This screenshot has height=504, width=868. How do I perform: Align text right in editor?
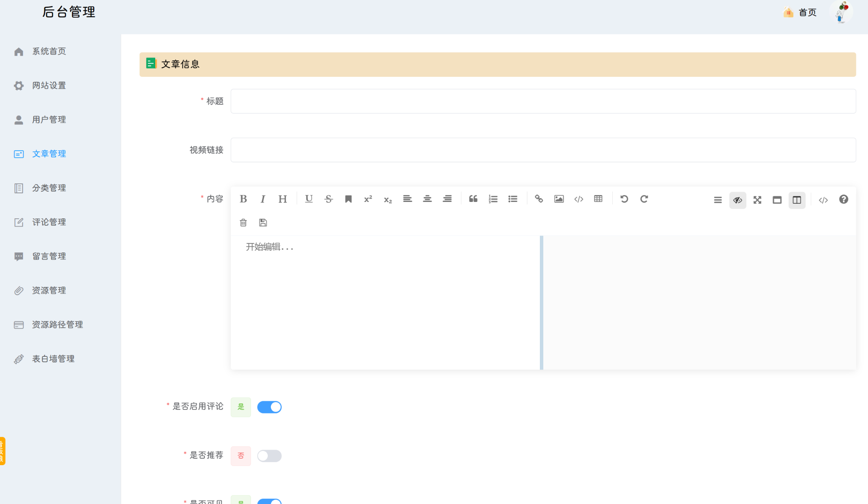click(447, 199)
